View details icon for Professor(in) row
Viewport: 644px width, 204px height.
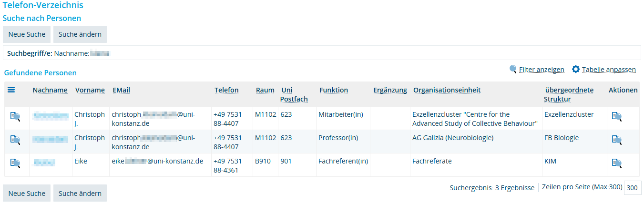click(15, 140)
